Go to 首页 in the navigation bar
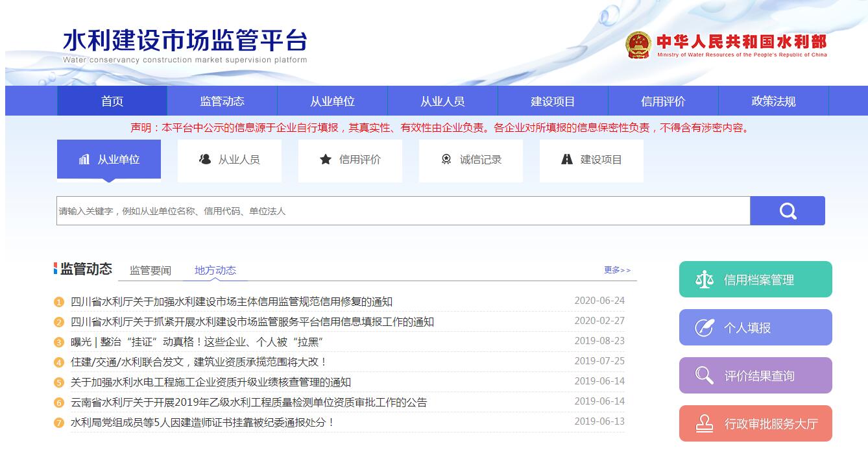Screen dimensions: 868x463 coord(112,101)
